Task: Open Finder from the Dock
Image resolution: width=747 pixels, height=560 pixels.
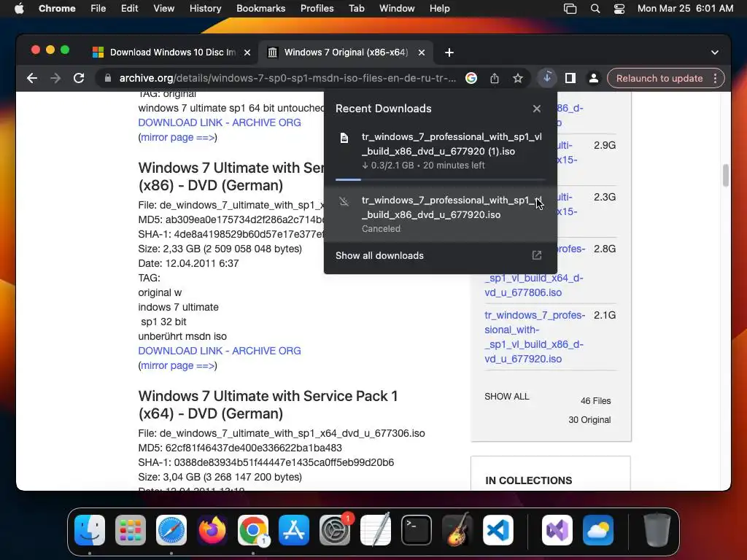Action: (x=90, y=530)
